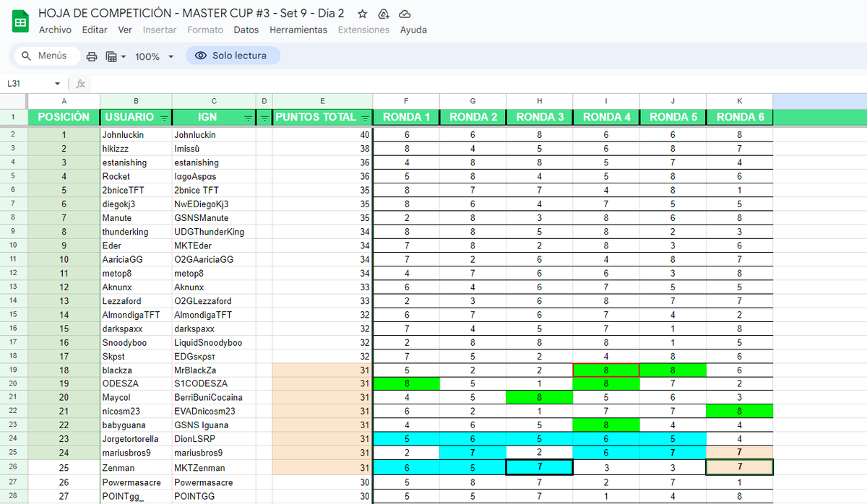Screen dimensions: 867x504
Task: Open the Ver menu
Action: (x=125, y=30)
